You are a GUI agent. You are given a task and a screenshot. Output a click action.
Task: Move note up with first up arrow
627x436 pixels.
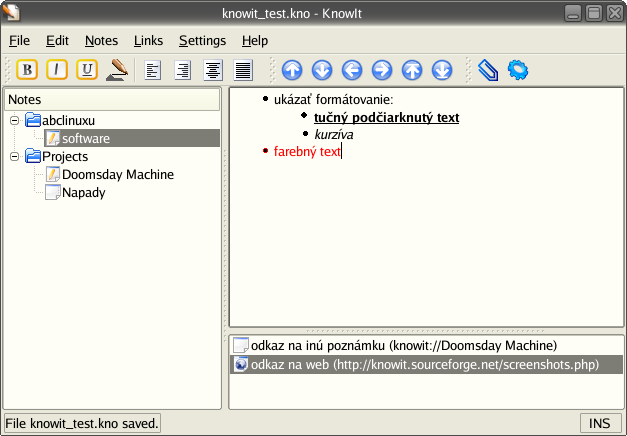click(x=292, y=70)
